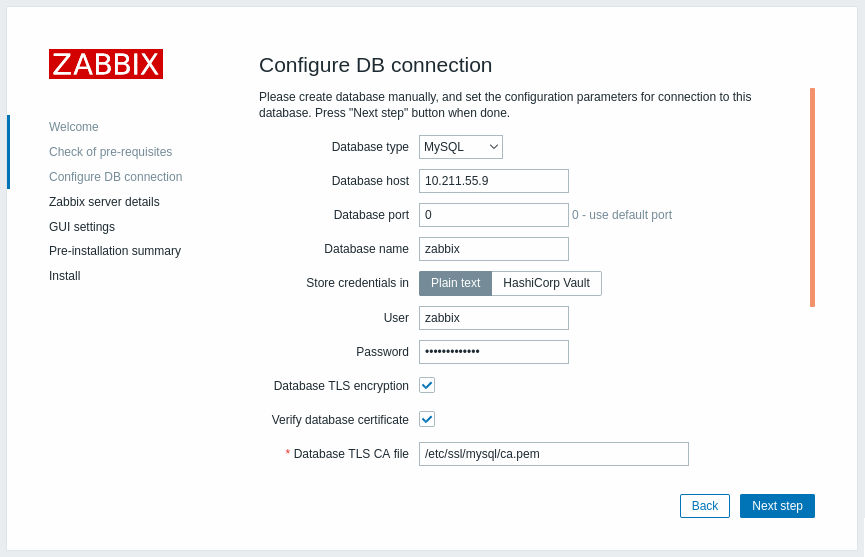Switch to HashiCorp Vault credential storage
Screen dimensions: 865x557
[x=546, y=283]
